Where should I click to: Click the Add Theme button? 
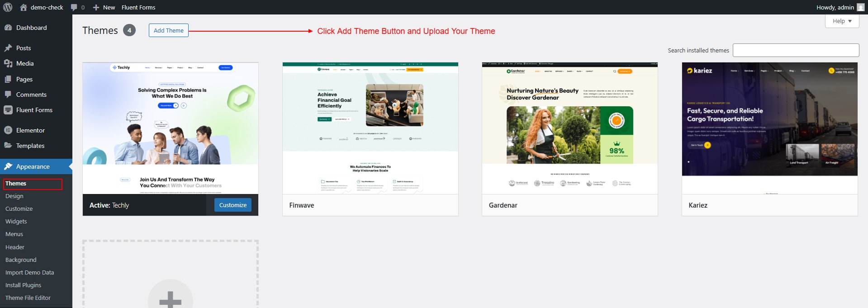169,30
